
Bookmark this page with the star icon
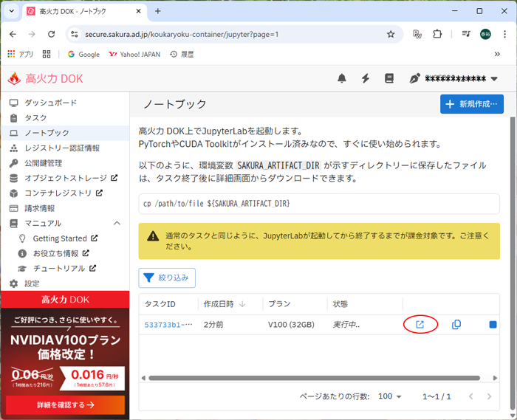point(391,34)
